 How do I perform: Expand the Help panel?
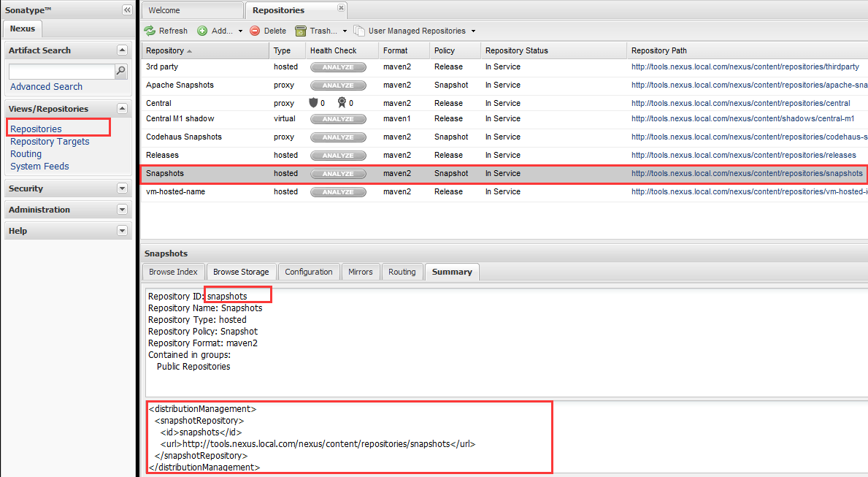point(123,231)
